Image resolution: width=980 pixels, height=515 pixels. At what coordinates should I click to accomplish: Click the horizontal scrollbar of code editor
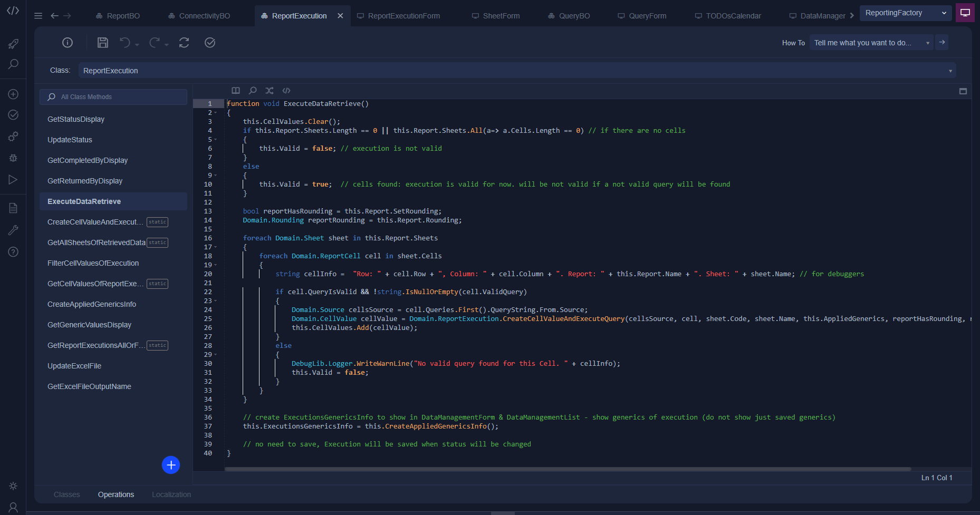pyautogui.click(x=568, y=469)
